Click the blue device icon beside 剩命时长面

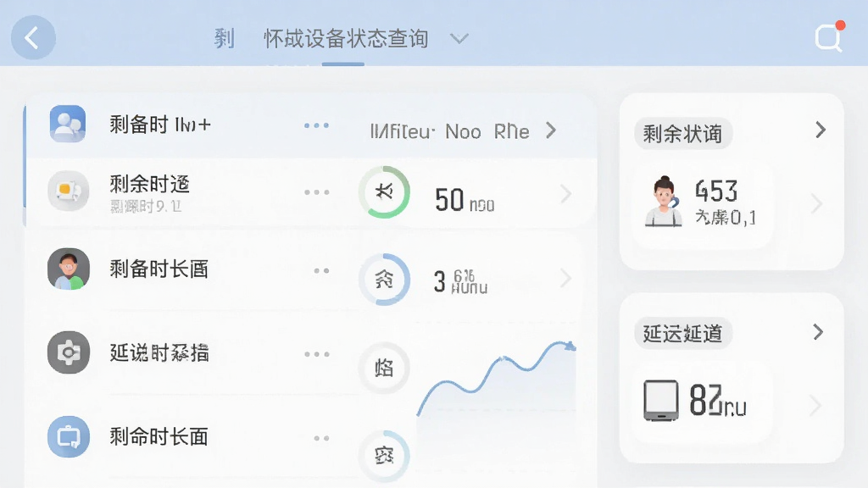point(69,436)
